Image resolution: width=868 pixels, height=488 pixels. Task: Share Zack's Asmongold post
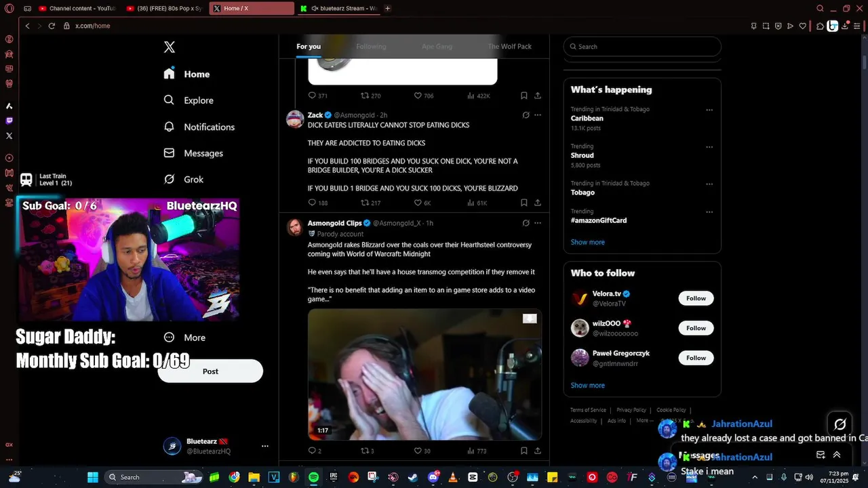pos(538,203)
